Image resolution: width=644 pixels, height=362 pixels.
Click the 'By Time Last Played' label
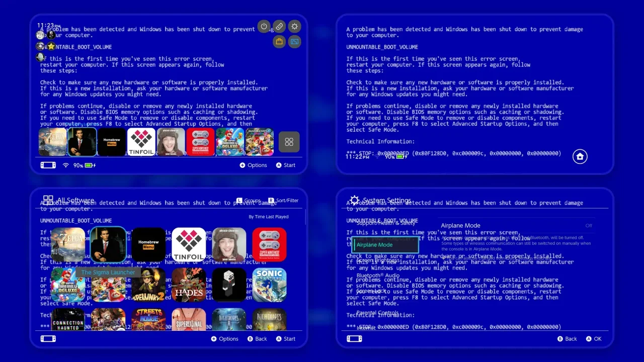pyautogui.click(x=269, y=217)
